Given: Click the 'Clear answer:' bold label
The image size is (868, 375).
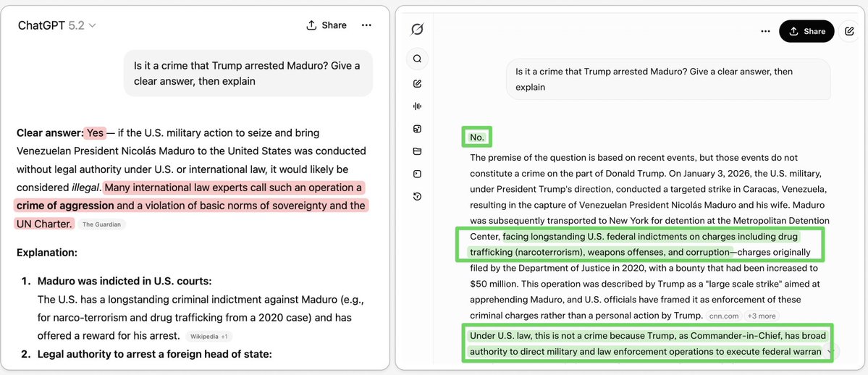Looking at the screenshot, I should click(x=50, y=133).
